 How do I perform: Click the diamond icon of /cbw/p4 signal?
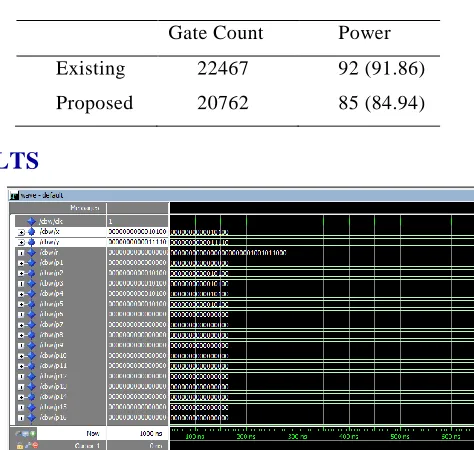(31, 294)
